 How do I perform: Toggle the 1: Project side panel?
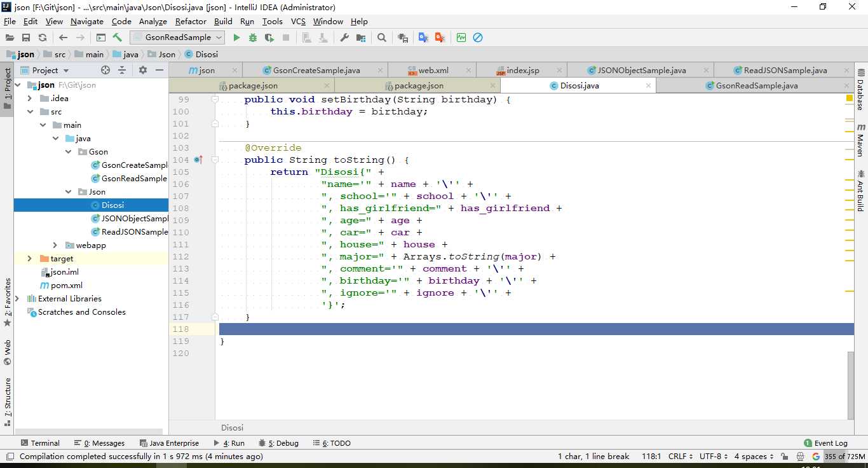pyautogui.click(x=7, y=88)
